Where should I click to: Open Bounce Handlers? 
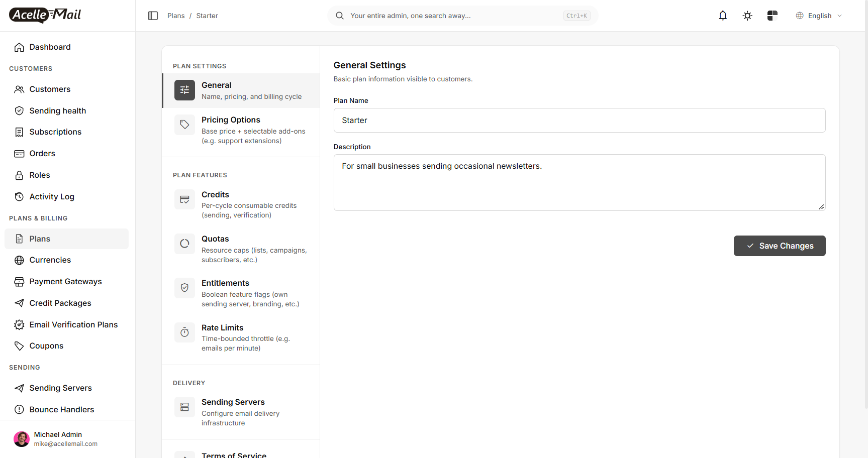[66, 410]
